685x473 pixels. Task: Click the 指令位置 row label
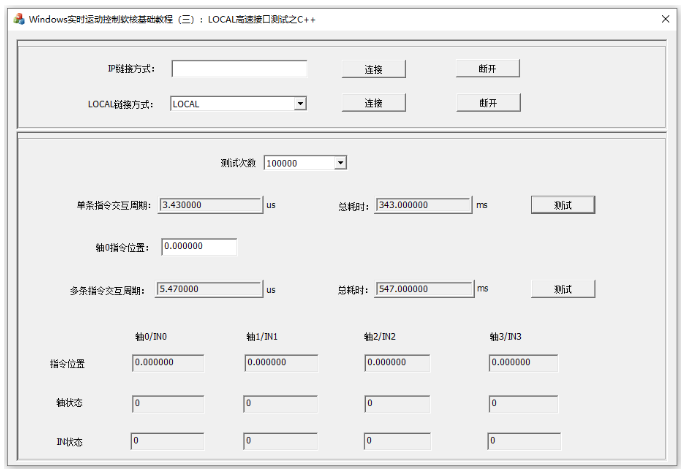[x=67, y=363]
